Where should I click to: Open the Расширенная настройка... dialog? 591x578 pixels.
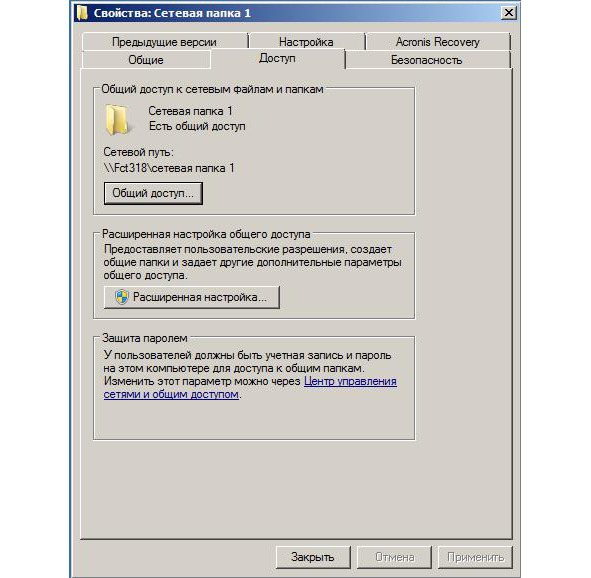[191, 297]
